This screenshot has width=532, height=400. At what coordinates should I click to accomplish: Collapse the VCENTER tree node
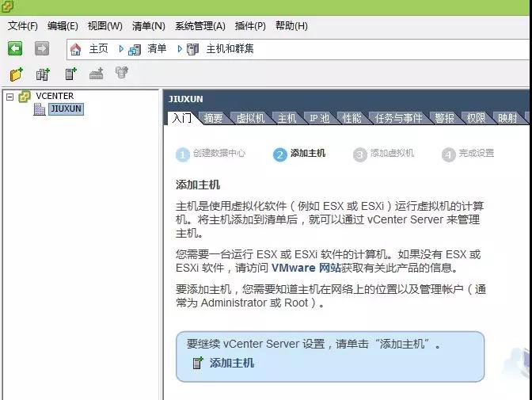9,97
